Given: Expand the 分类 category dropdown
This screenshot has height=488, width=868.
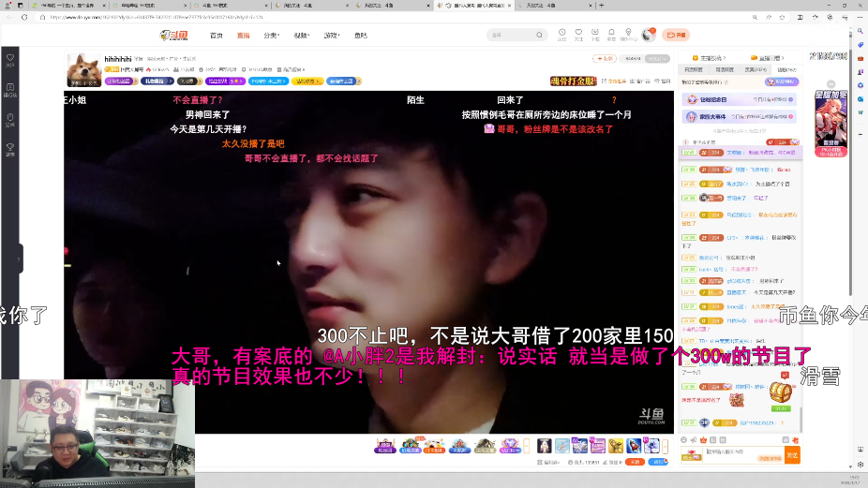Looking at the screenshot, I should point(271,36).
